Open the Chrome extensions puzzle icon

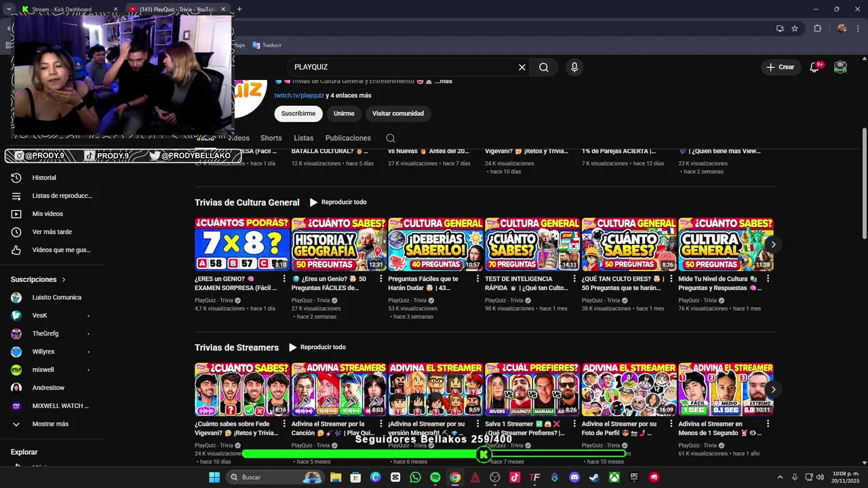pos(817,28)
